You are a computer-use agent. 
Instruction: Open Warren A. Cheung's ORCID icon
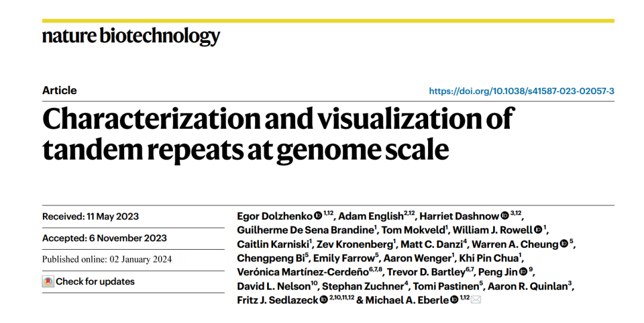(564, 244)
